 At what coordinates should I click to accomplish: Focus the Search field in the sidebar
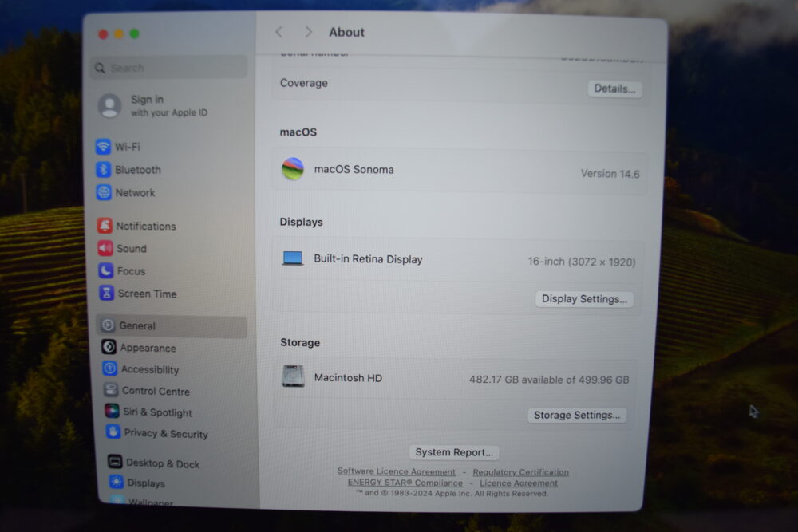[x=168, y=67]
